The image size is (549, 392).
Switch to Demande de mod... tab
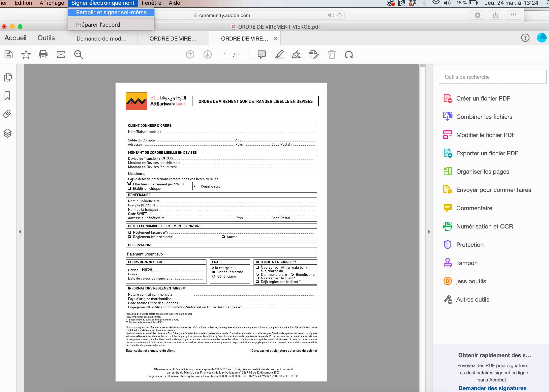[101, 39]
